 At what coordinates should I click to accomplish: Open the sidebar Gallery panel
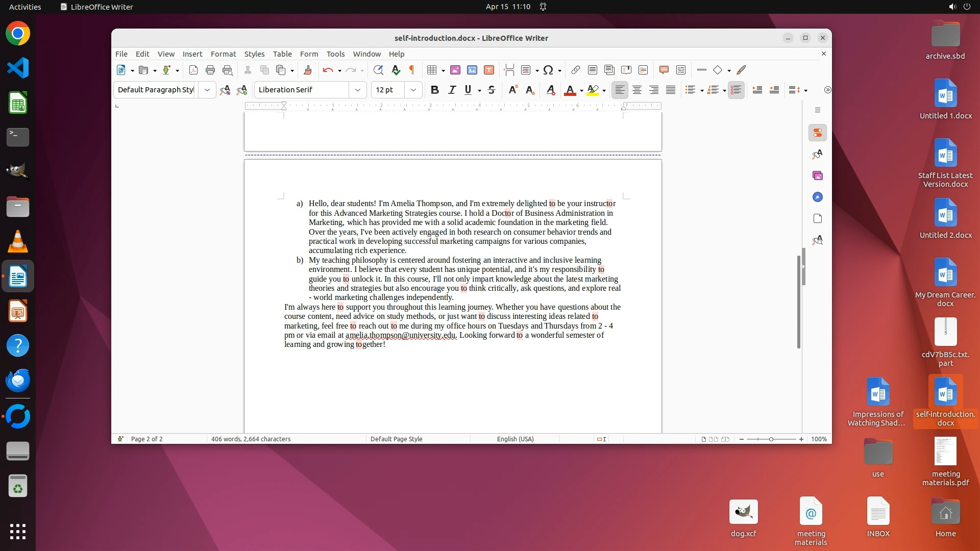[x=818, y=176]
